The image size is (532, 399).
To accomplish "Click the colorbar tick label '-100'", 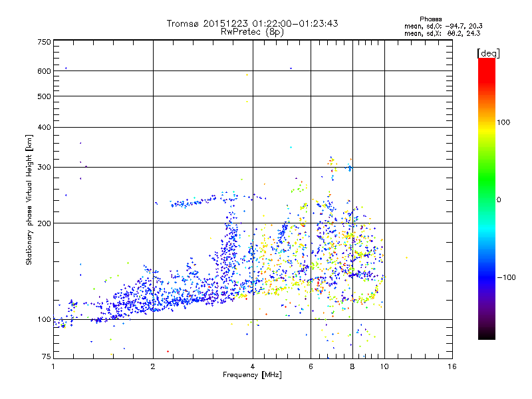I will click(x=506, y=277).
